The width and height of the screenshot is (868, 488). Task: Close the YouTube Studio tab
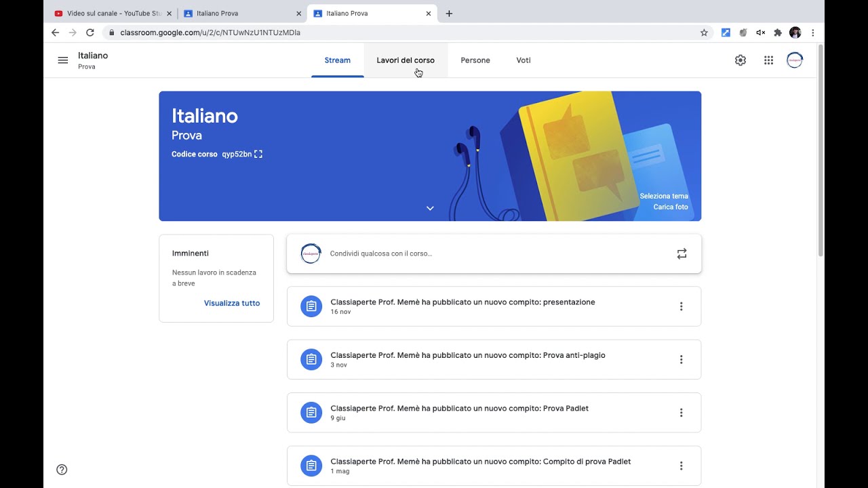coord(169,14)
